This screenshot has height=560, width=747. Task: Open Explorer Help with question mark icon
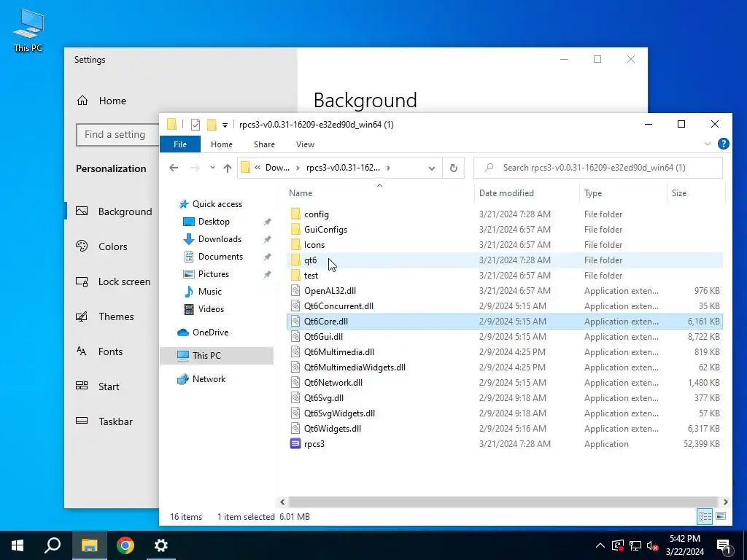click(723, 144)
